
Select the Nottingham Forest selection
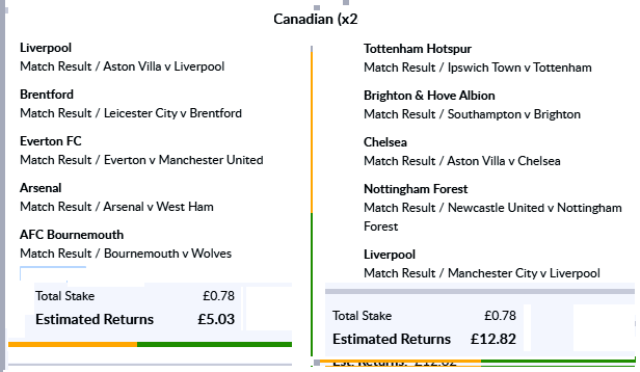416,189
